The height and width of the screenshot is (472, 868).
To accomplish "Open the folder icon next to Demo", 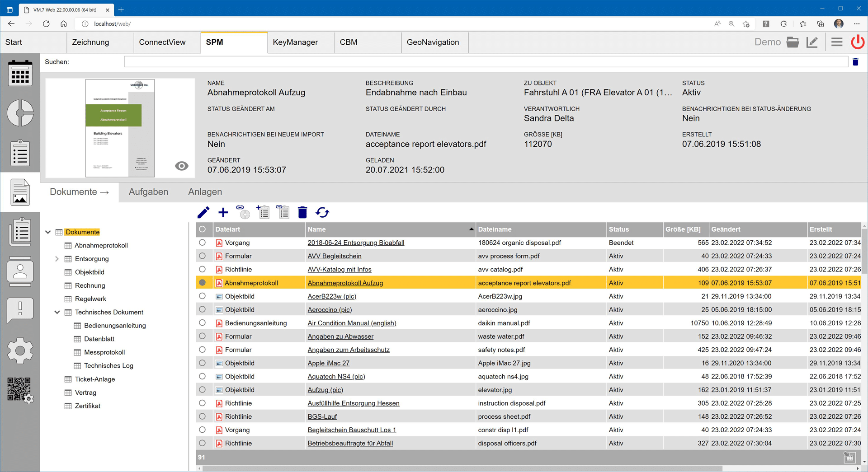I will click(793, 42).
